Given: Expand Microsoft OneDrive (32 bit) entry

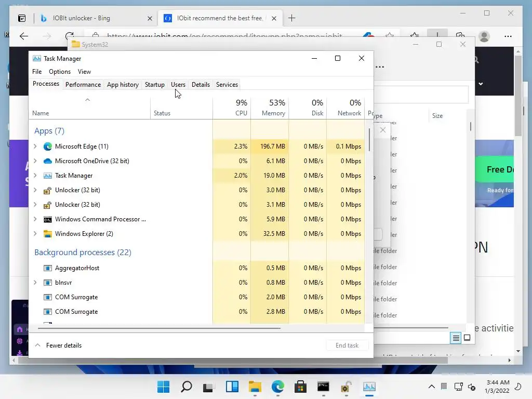Looking at the screenshot, I should (35, 161).
